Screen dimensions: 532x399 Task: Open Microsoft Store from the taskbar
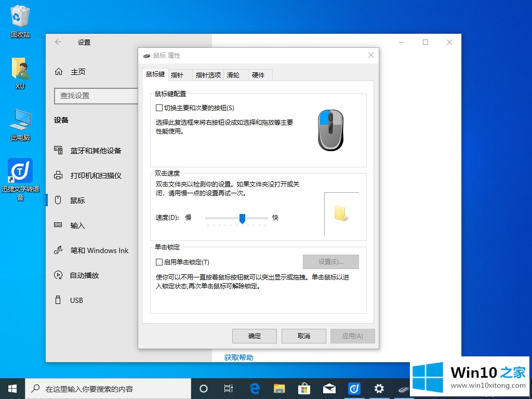click(304, 389)
